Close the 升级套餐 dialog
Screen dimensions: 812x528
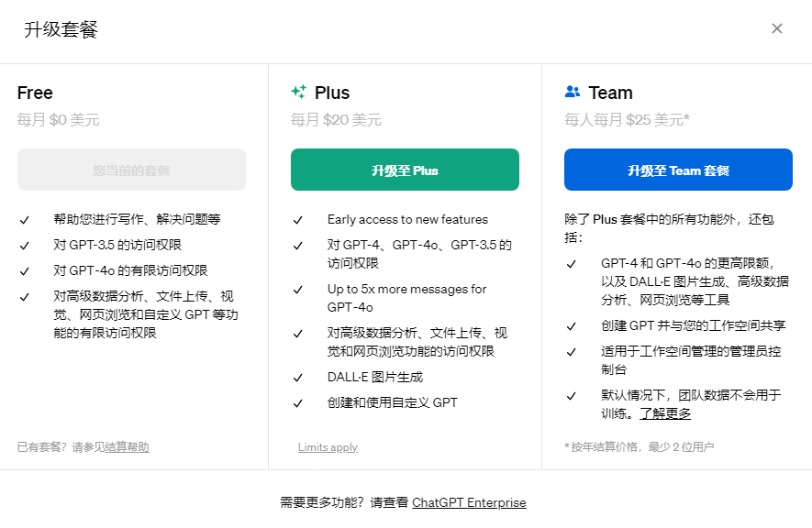(x=777, y=28)
